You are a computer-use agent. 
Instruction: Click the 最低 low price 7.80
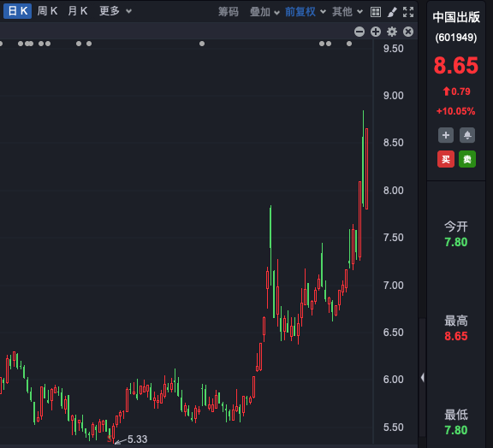pyautogui.click(x=456, y=430)
